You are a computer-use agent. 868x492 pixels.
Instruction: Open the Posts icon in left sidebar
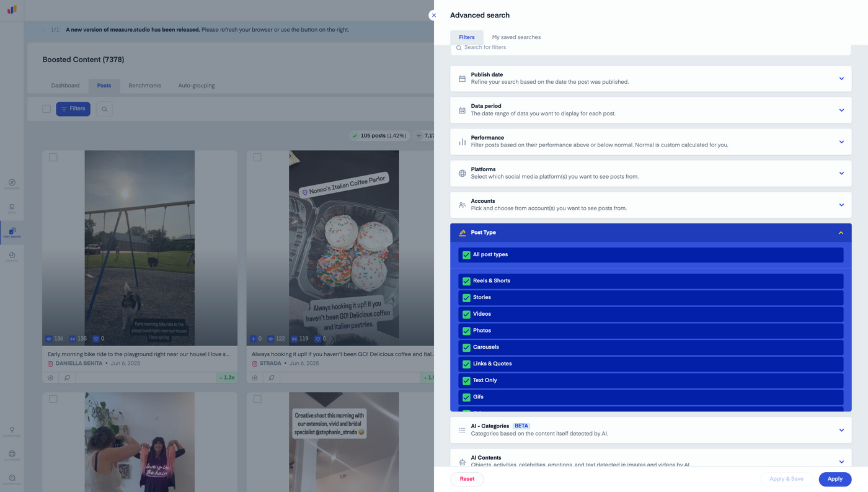(12, 208)
